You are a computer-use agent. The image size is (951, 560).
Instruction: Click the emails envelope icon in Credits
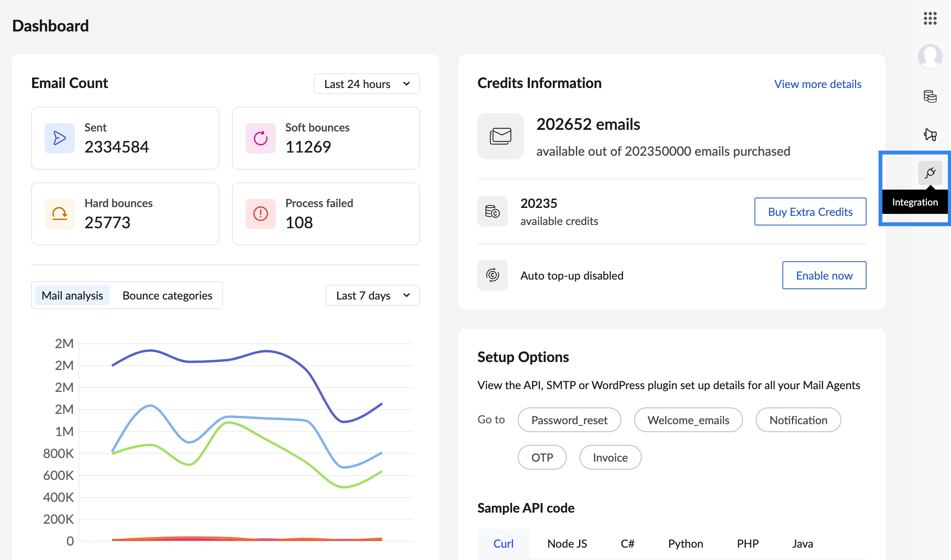(501, 136)
